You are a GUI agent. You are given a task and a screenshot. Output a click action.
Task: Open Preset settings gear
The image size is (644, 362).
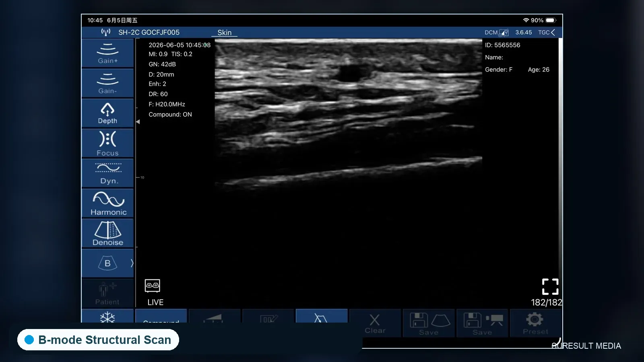536,323
